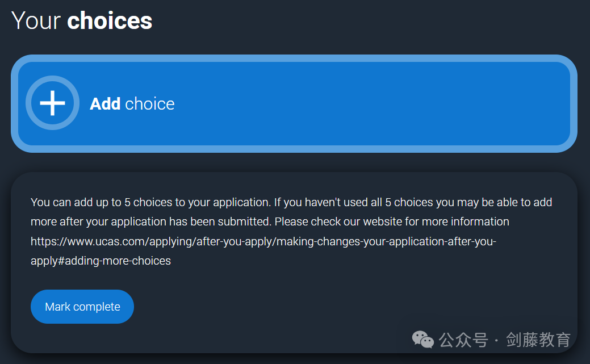Click the plus icon to add choice

[x=52, y=103]
